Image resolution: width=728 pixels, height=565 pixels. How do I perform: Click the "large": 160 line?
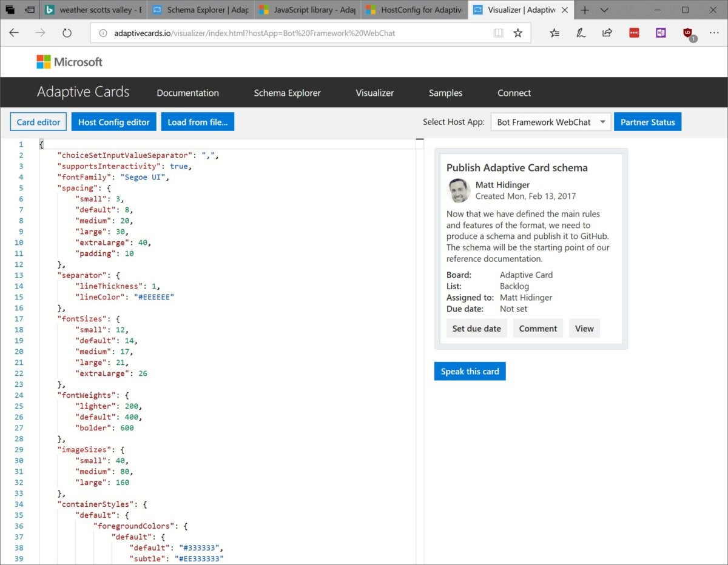[102, 483]
